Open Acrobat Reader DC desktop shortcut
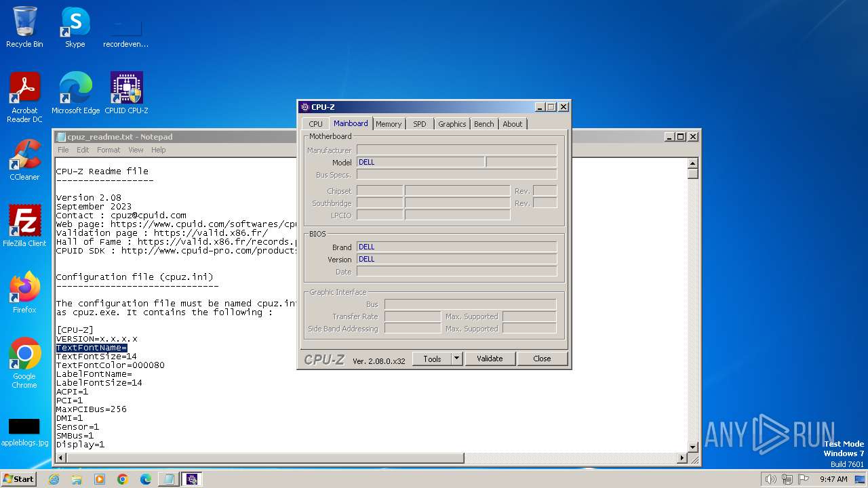This screenshot has width=868, height=488. tap(24, 98)
